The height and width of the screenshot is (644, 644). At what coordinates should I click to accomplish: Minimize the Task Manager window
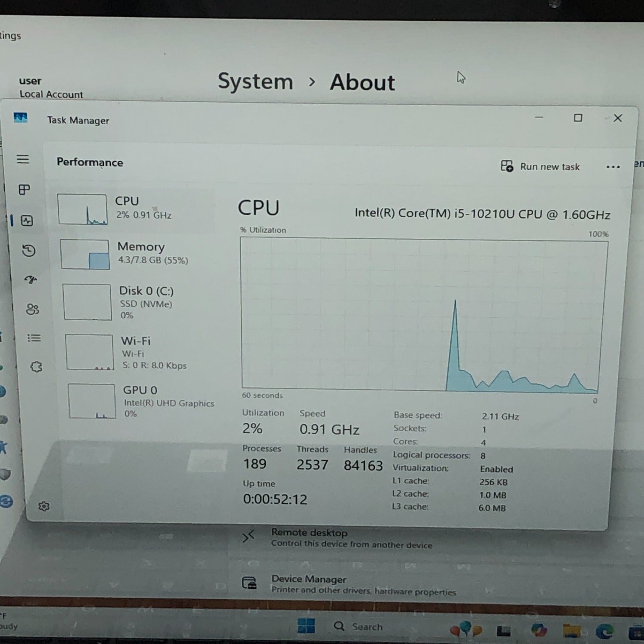[539, 117]
